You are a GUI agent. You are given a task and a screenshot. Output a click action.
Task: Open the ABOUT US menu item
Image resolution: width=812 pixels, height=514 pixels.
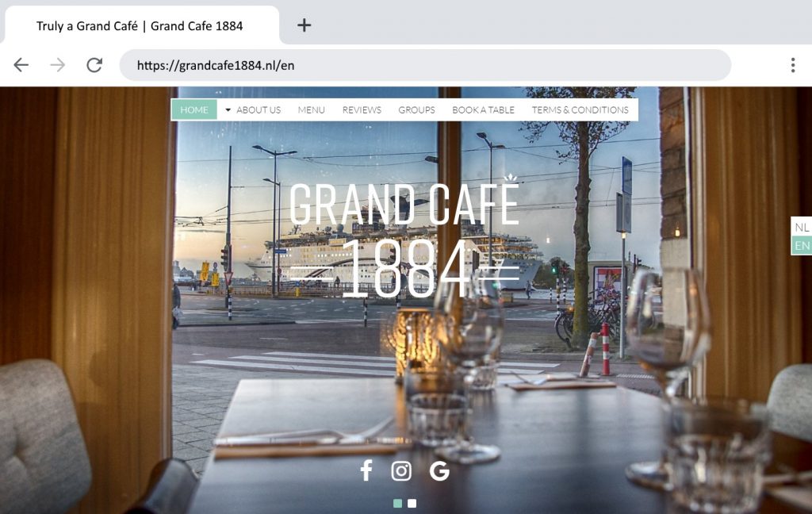click(259, 109)
